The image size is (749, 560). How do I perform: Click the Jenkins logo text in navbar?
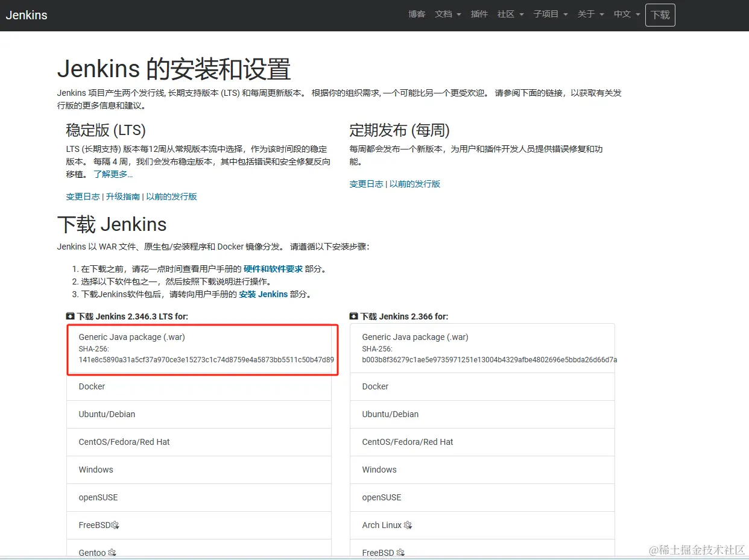coord(27,15)
